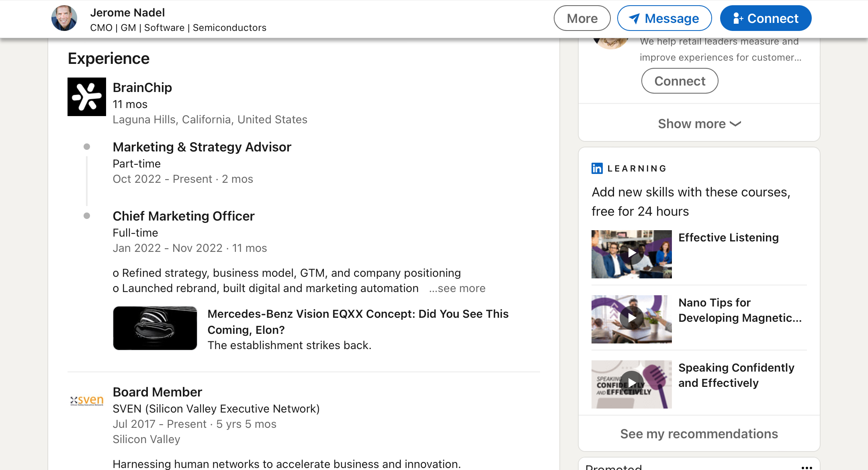
Task: Open the Mercedes-Benz Vision EQXX article thumbnail
Action: [155, 328]
